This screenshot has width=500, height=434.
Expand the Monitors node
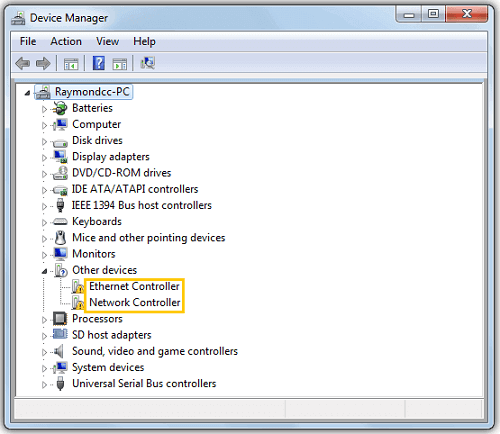pyautogui.click(x=44, y=255)
